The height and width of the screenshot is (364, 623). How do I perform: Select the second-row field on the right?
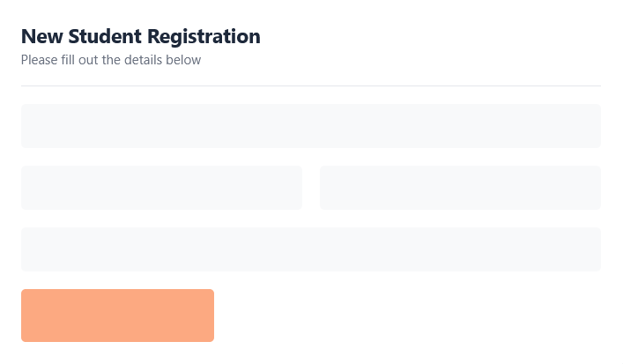[460, 188]
